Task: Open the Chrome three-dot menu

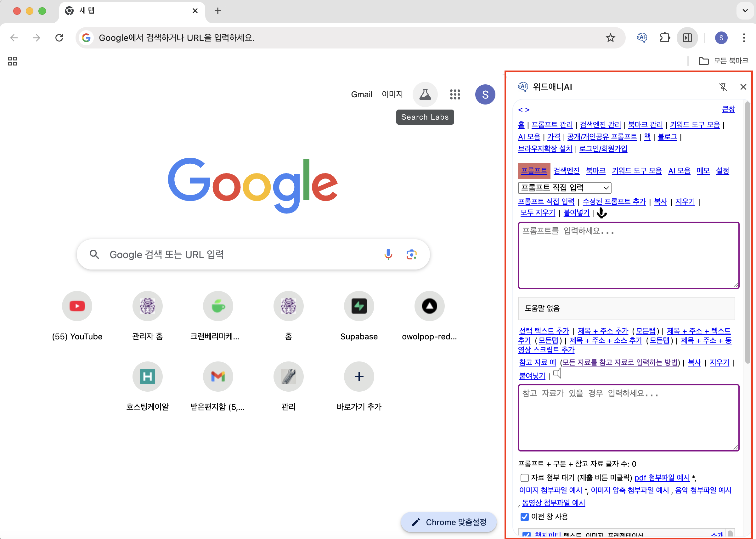Action: click(x=744, y=38)
